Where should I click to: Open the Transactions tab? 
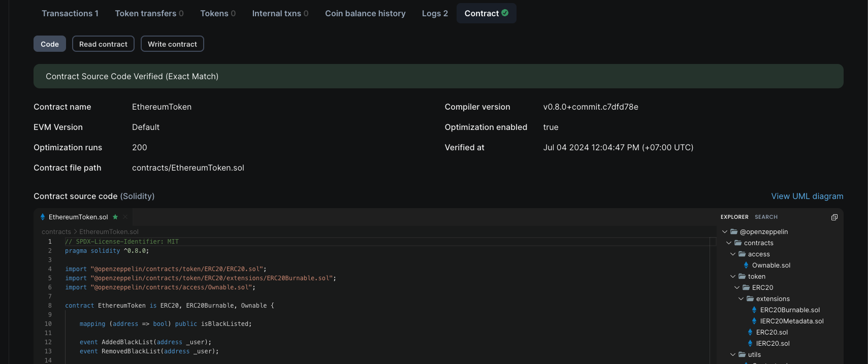point(70,13)
